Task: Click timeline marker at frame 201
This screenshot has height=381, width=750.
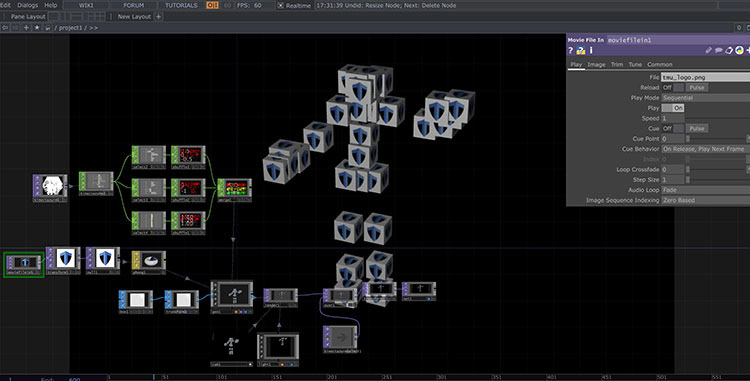Action: click(x=332, y=377)
